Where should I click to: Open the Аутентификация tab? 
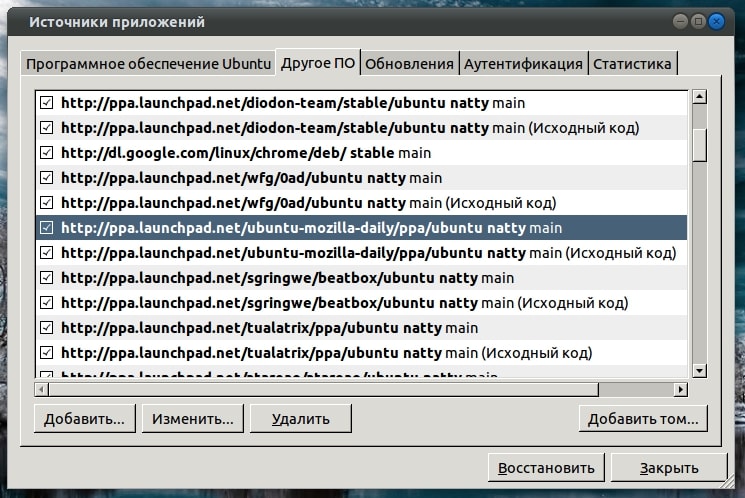pos(523,64)
